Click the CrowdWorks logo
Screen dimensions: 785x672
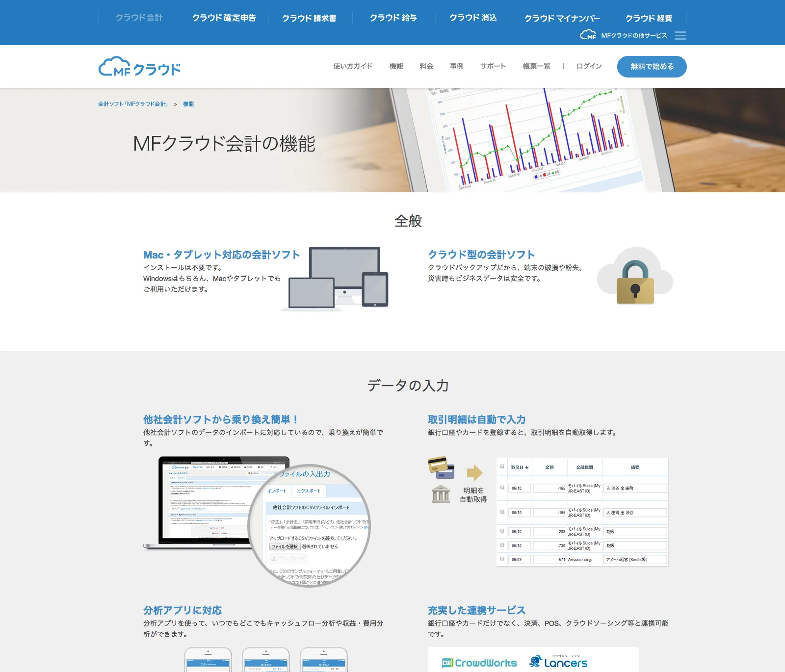pyautogui.click(x=479, y=663)
